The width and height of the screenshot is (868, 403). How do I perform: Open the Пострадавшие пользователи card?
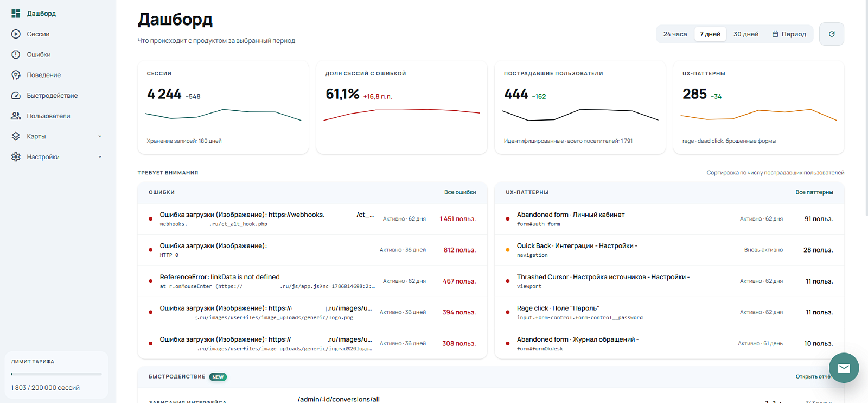coord(580,108)
